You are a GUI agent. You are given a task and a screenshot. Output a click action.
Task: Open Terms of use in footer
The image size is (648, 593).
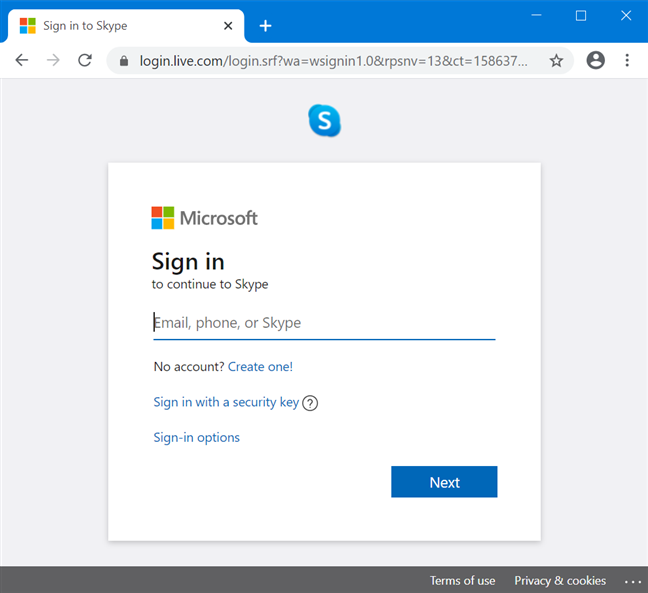[x=462, y=581]
